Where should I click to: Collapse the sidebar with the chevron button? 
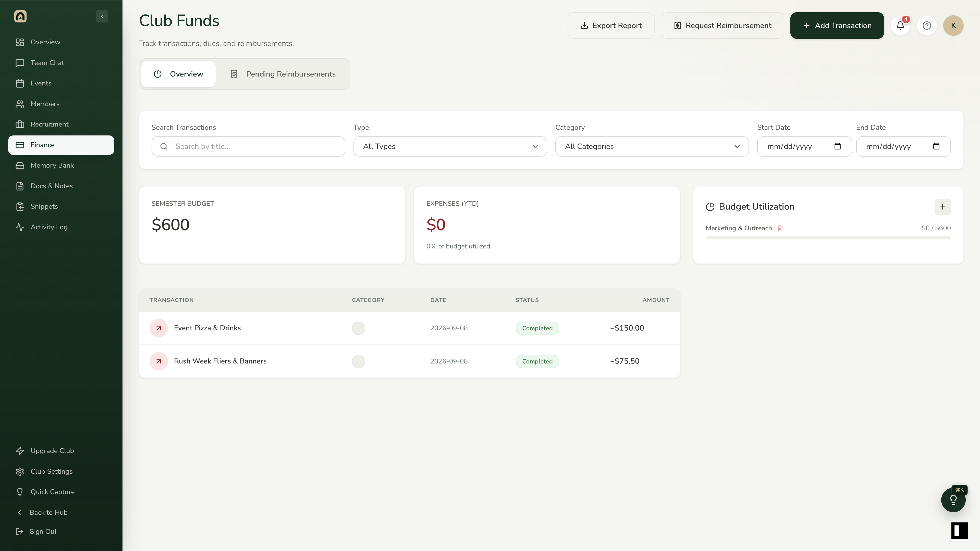[102, 16]
